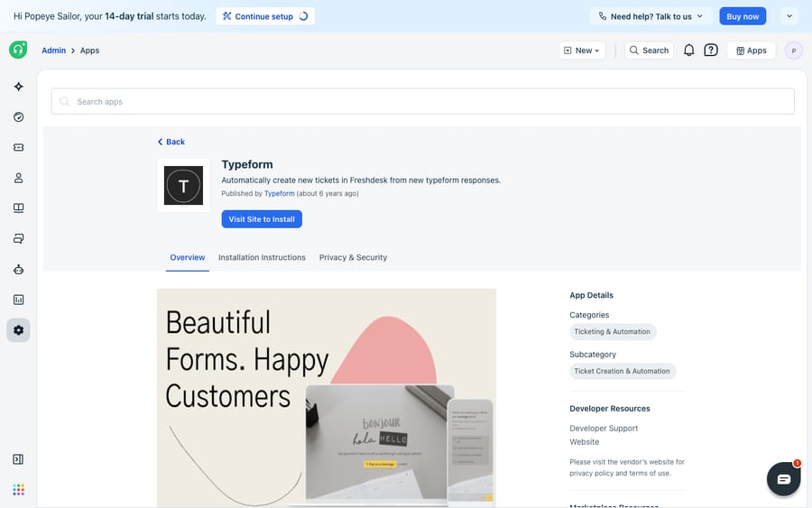The height and width of the screenshot is (508, 812).
Task: Open the developer Website link
Action: tap(584, 442)
